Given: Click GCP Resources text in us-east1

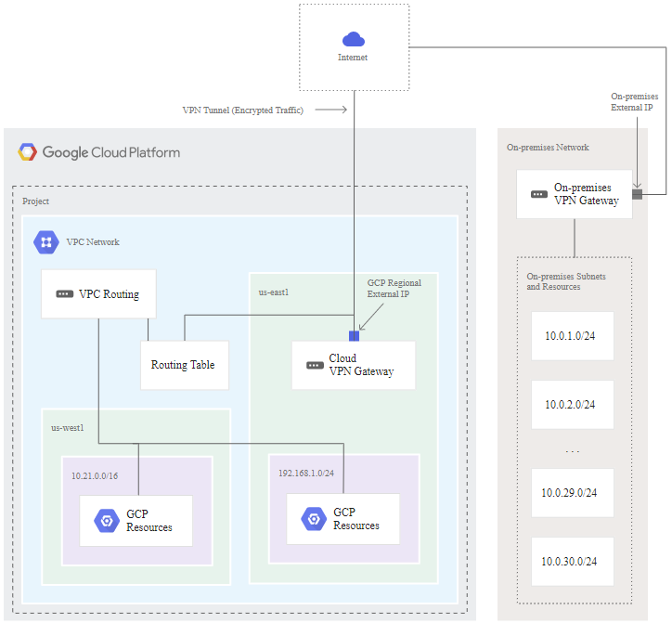Looking at the screenshot, I should pos(356,519).
